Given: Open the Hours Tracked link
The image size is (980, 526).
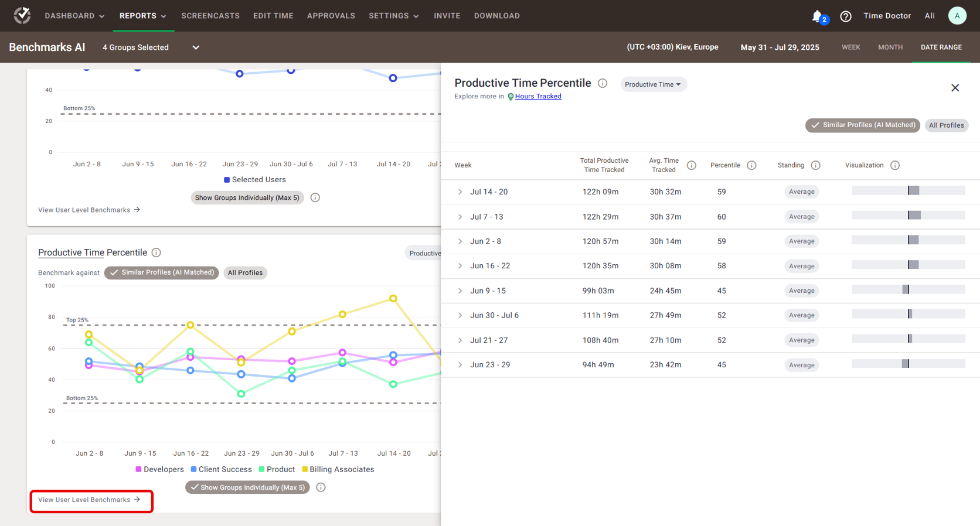Looking at the screenshot, I should click(537, 97).
